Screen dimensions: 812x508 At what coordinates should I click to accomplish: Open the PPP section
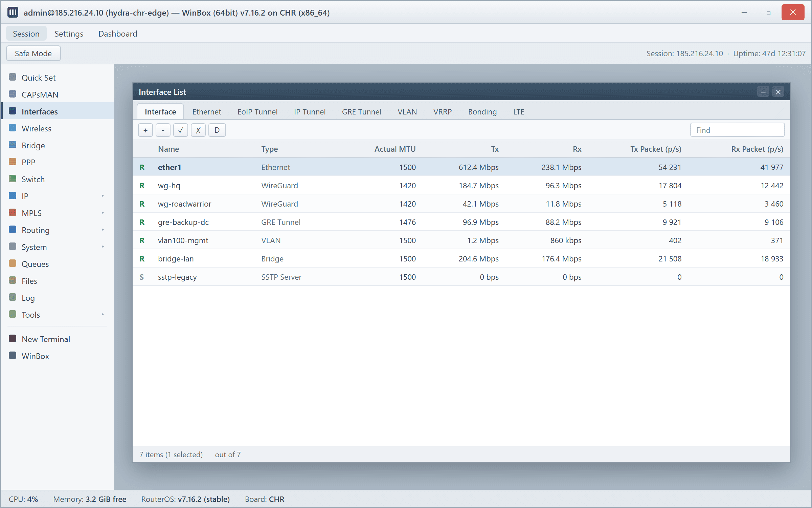click(57, 162)
